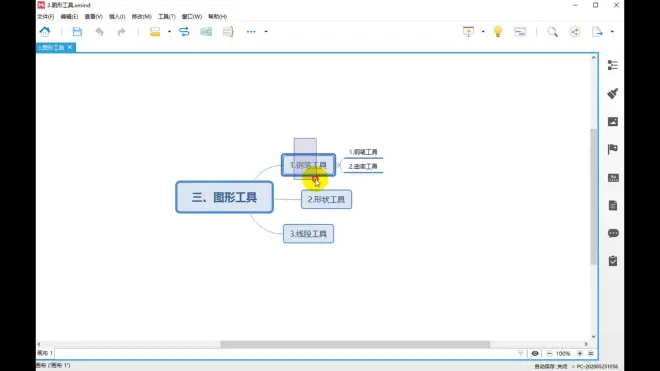Click the Home icon in toolbar
The width and height of the screenshot is (660, 371).
pos(45,32)
